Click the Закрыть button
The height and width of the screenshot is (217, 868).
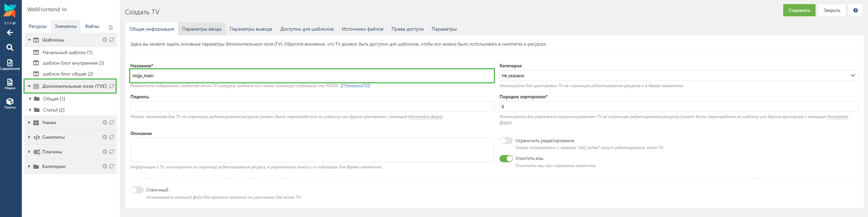(832, 10)
